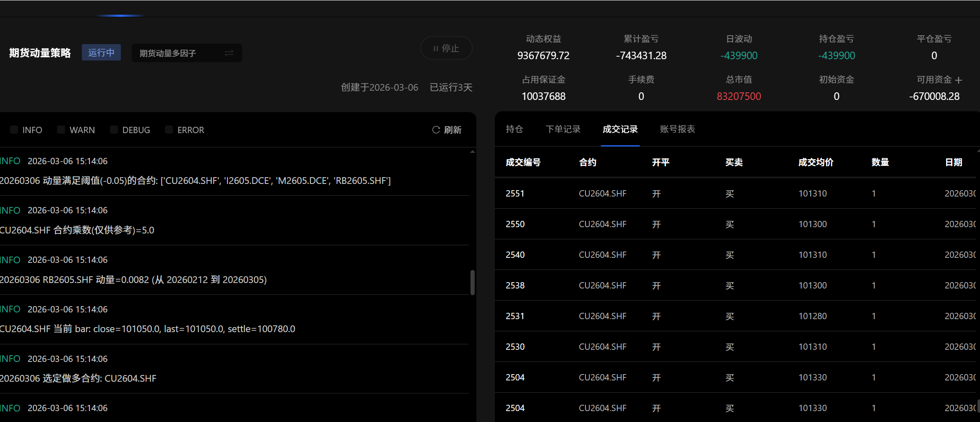Click the 成交均价 column header
Image resolution: width=980 pixels, height=422 pixels.
click(816, 162)
